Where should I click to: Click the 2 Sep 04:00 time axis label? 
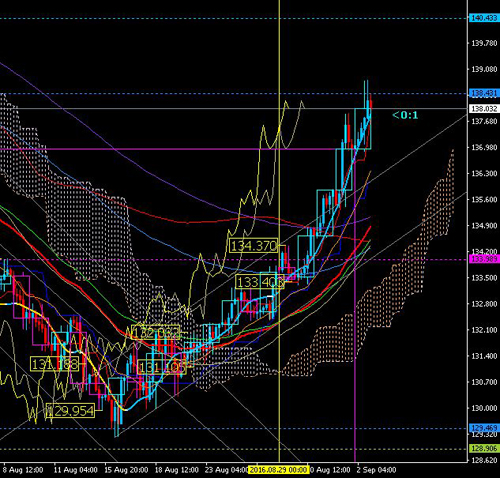pos(376,470)
